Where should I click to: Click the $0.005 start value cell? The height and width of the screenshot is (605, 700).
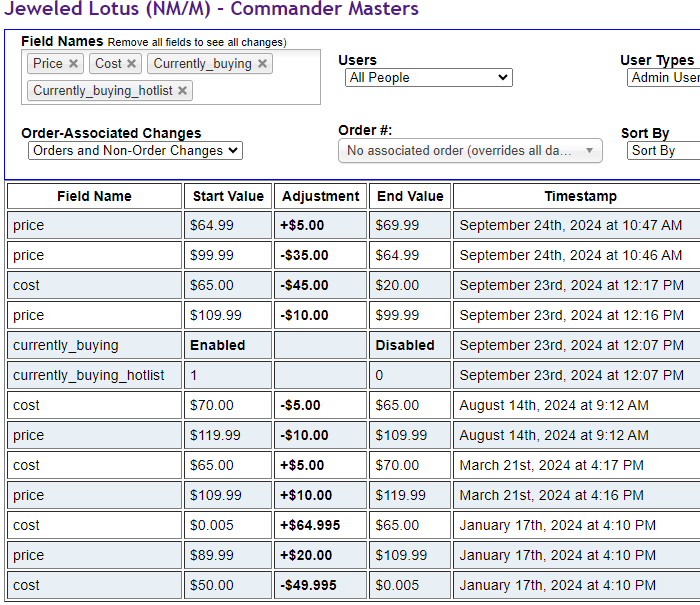pos(228,525)
